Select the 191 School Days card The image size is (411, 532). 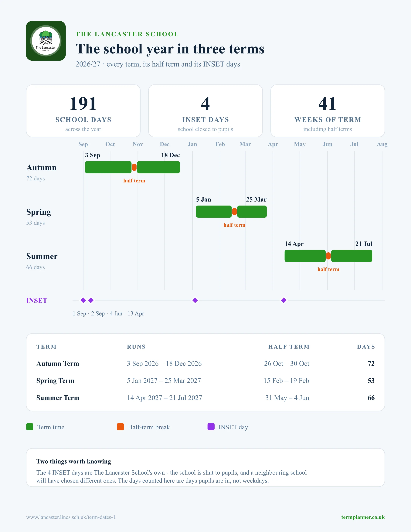tap(83, 111)
